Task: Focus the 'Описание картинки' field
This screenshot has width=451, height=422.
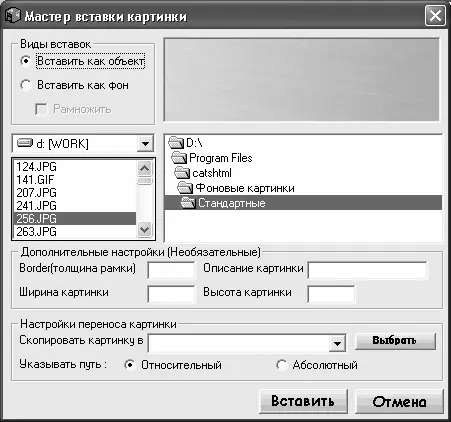Action: (x=367, y=270)
